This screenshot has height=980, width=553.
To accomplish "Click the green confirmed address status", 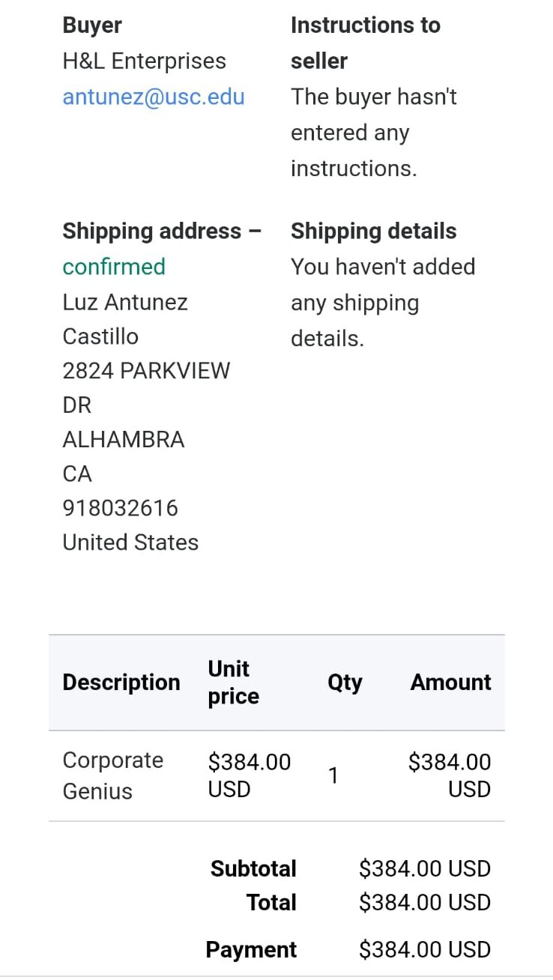I will 114,267.
